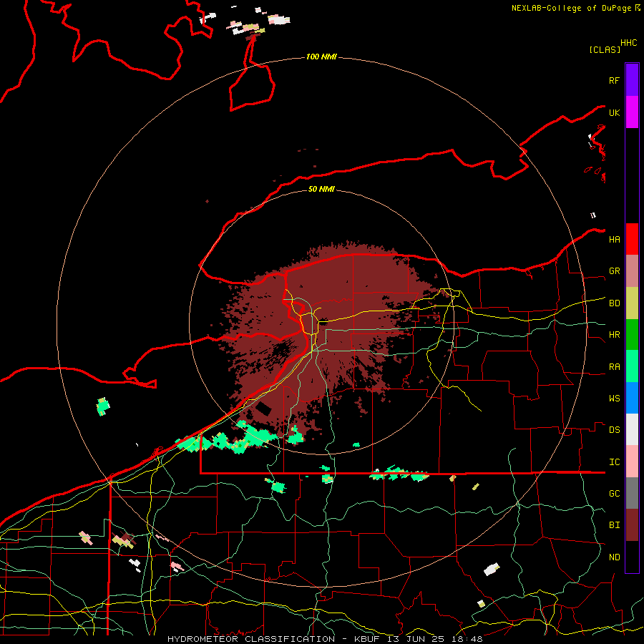Viewport: 644px width, 644px height.
Task: Click the RF legend label
Action: click(615, 80)
